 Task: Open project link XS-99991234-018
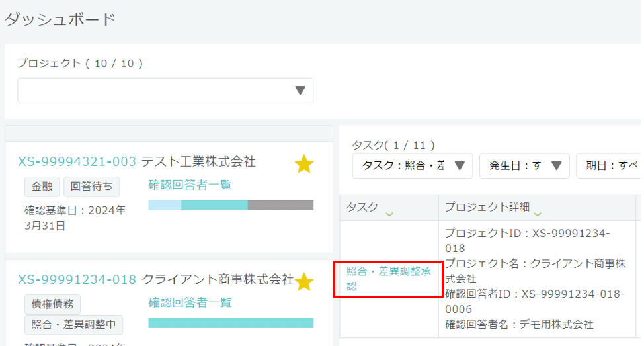point(77,279)
